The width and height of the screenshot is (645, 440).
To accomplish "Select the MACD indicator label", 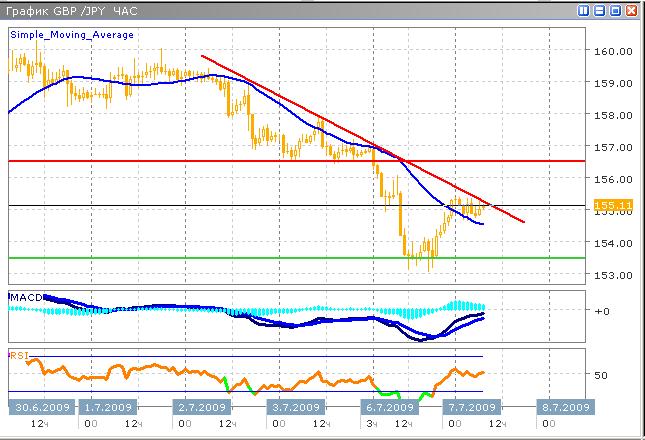I will pos(24,297).
